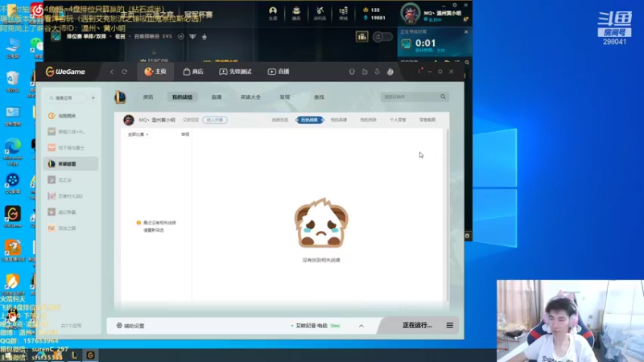644x362 pixels.
Task: Click the 艾欧尼亚 电信 server selector
Action: point(316,326)
